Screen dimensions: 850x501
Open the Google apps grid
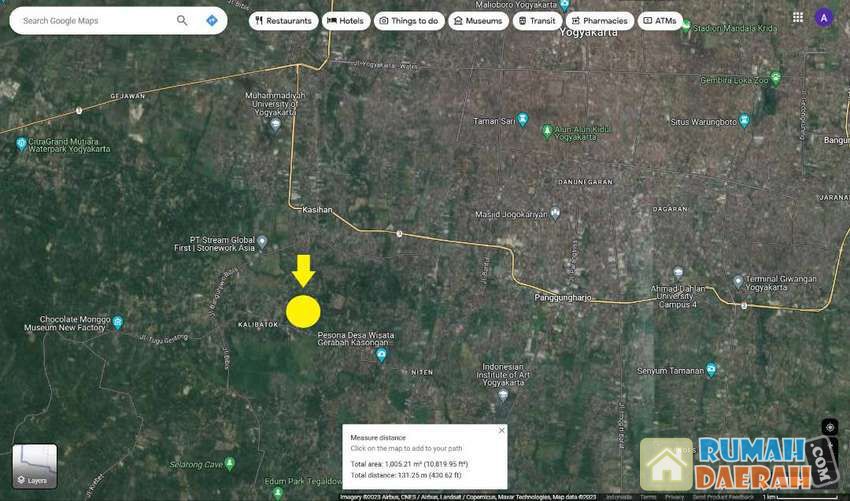click(x=797, y=17)
